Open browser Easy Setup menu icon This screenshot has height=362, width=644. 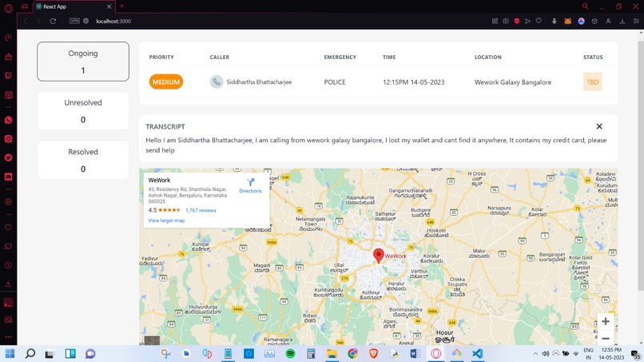click(x=636, y=21)
